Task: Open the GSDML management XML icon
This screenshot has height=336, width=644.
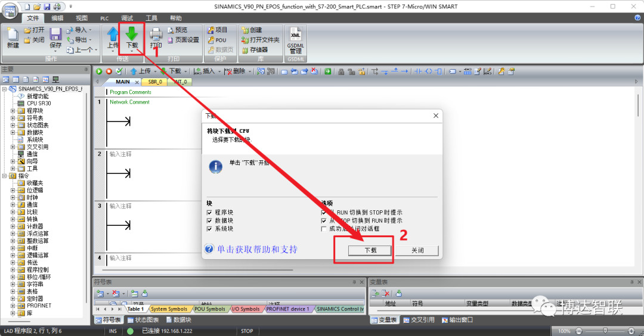Action: (295, 35)
